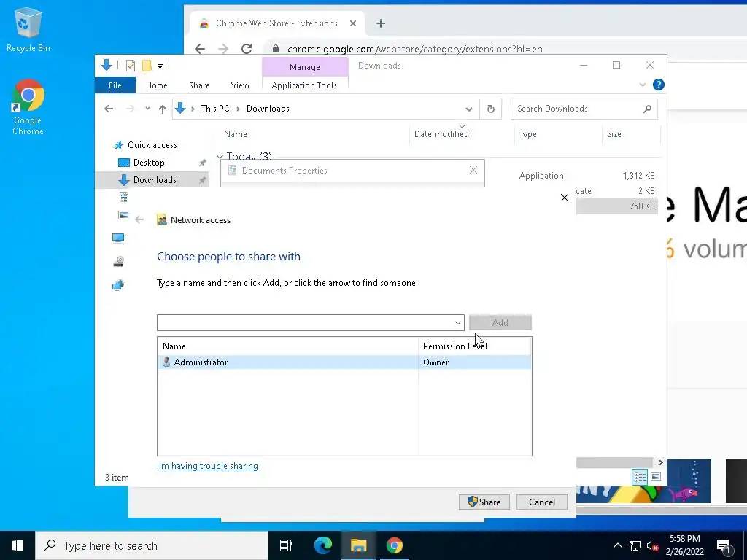Click the Network icon in navigation pane

[118, 285]
